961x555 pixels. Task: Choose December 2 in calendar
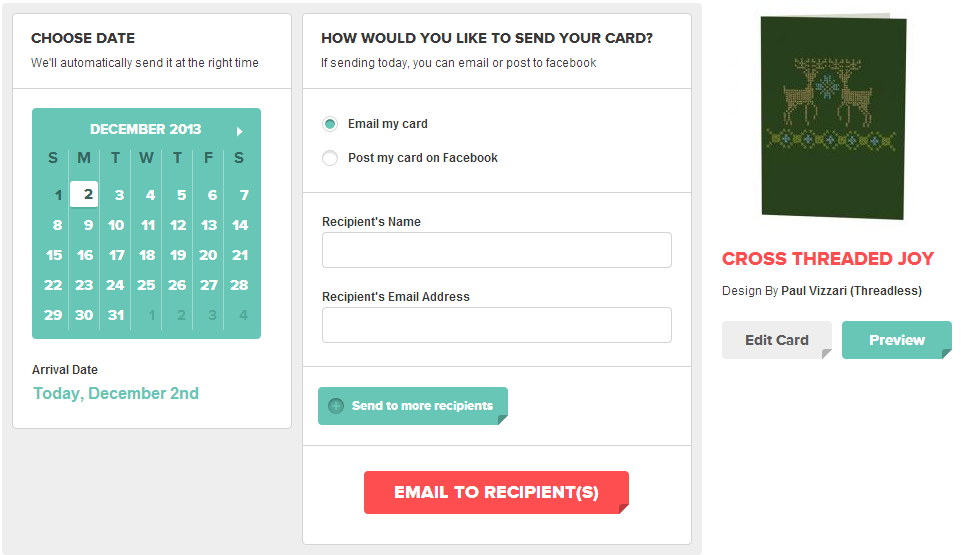(87, 195)
